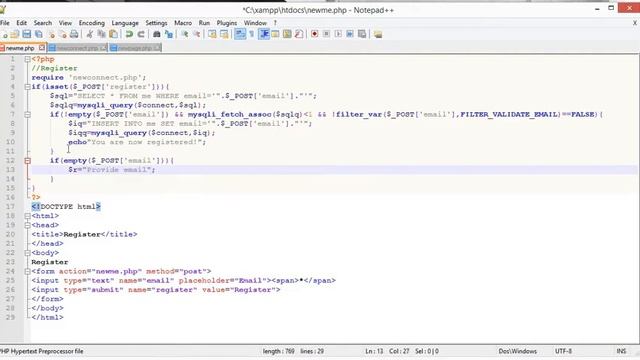Image resolution: width=640 pixels, height=360 pixels.
Task: Click the Print toolbar icon
Action: (74, 34)
